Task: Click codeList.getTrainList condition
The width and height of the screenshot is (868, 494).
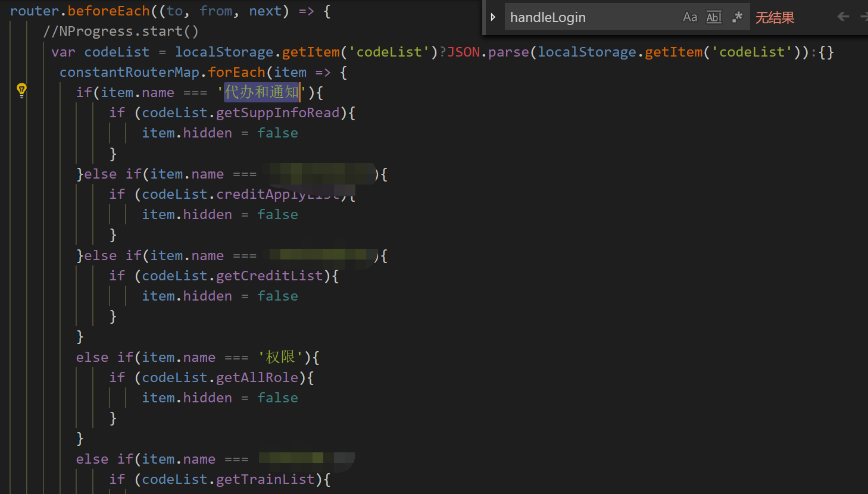Action: pos(228,480)
